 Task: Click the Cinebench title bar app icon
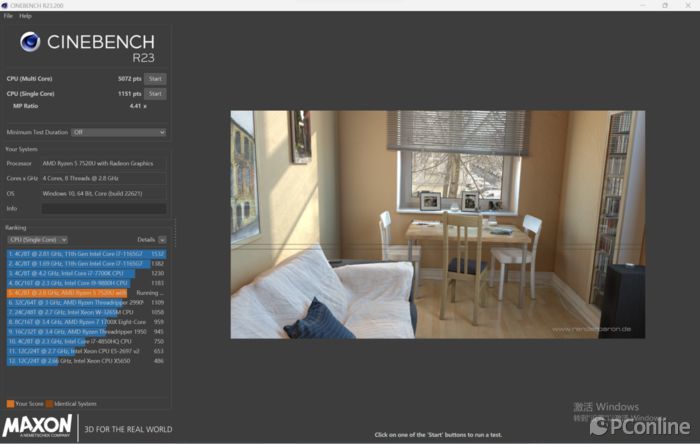tap(4, 5)
